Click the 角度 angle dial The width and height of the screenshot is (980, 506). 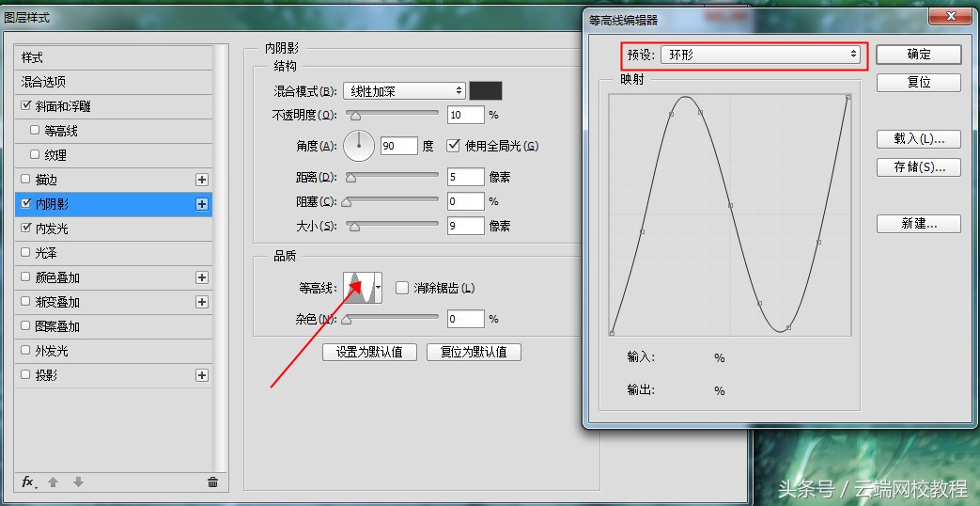point(359,146)
